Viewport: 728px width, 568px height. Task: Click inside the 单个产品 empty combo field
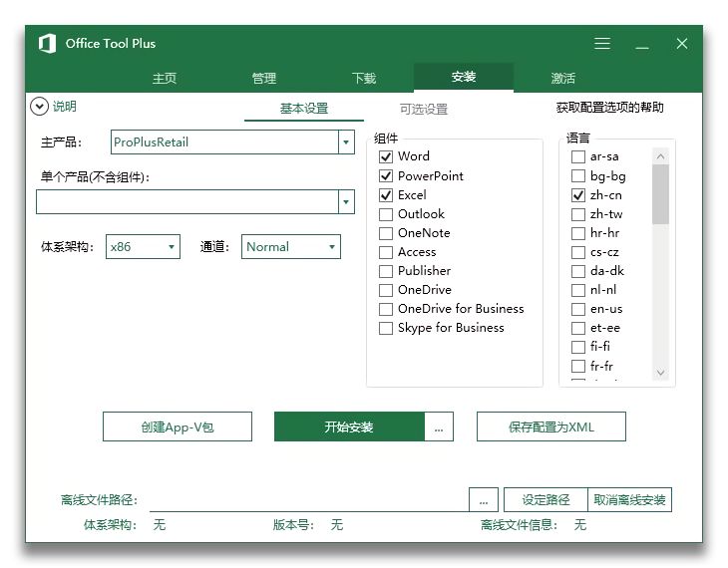point(187,202)
